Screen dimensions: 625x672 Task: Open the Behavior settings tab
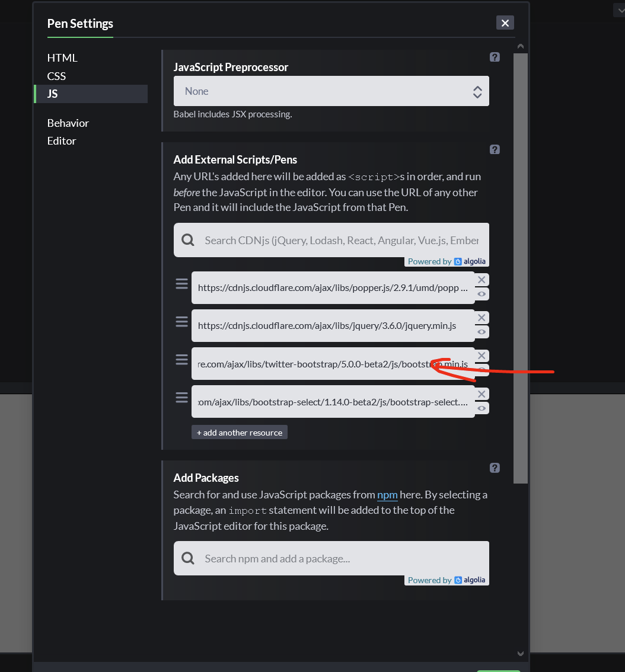point(68,123)
